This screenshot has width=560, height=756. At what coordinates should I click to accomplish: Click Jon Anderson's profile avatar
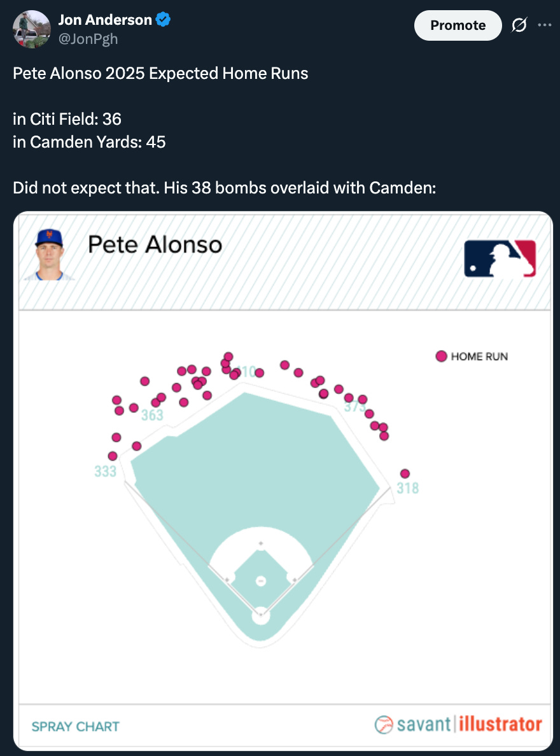click(31, 29)
